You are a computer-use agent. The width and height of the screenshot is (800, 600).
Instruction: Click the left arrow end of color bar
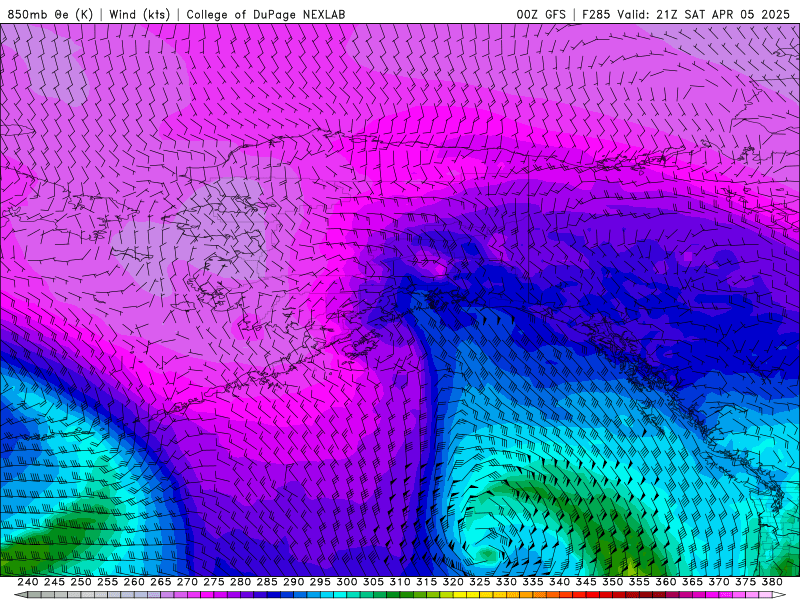pyautogui.click(x=20, y=595)
